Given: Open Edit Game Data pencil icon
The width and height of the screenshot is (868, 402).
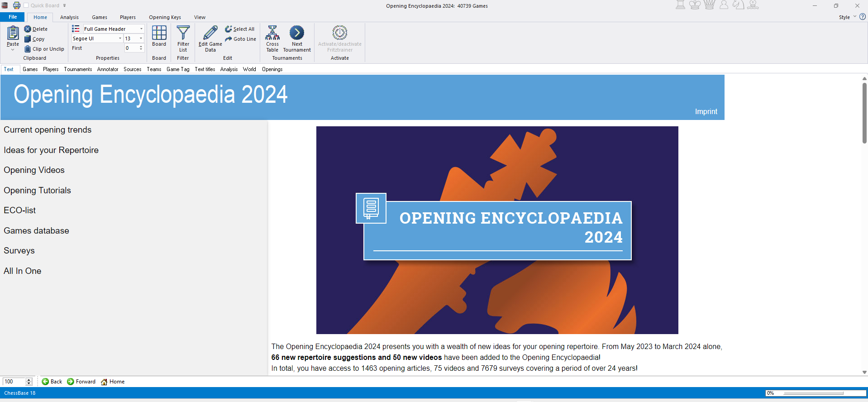Looking at the screenshot, I should click(x=210, y=33).
